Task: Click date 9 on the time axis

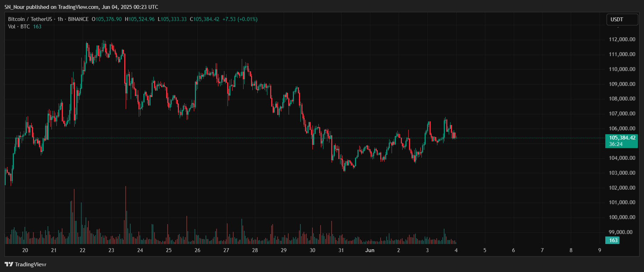Action: tap(600, 250)
